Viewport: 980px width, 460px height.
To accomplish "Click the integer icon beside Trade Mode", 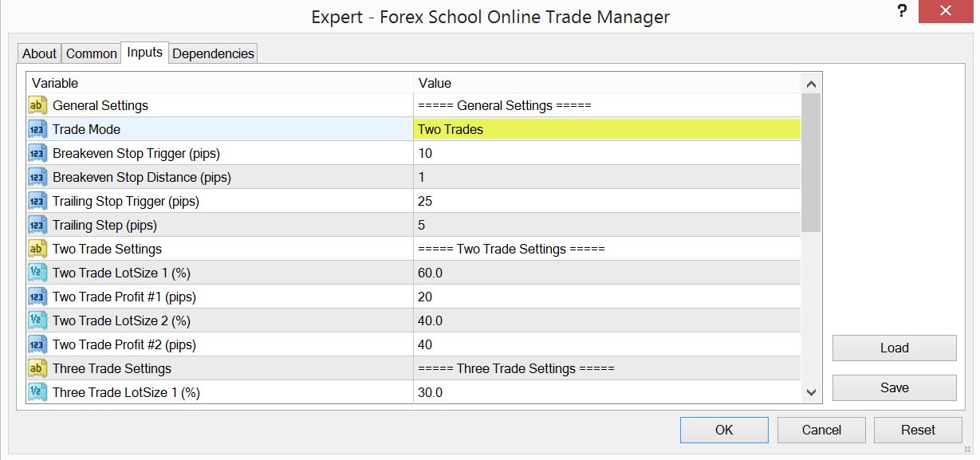I will pos(37,129).
